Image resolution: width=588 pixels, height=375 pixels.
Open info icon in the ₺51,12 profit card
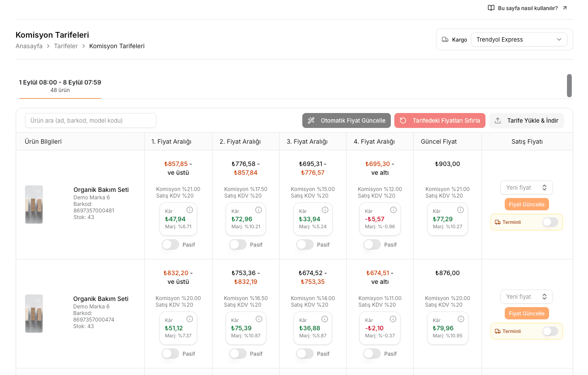tap(190, 319)
